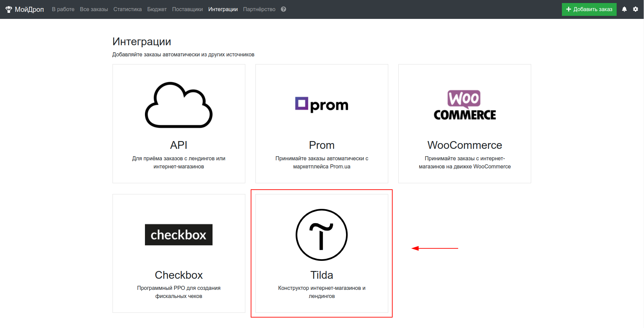Screen dimensions: 644x328
Task: Open settings via the gear icon
Action: click(636, 9)
